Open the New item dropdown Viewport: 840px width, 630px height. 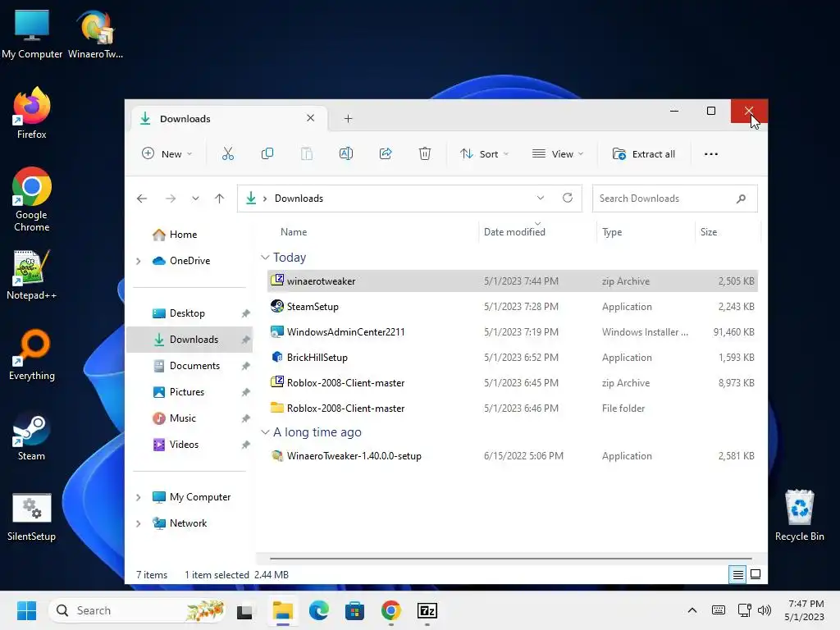click(167, 154)
